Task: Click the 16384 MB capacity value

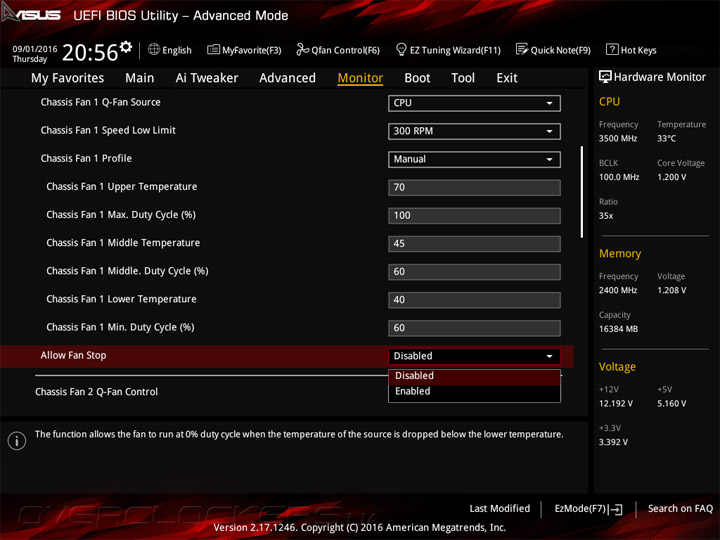Action: pos(618,329)
